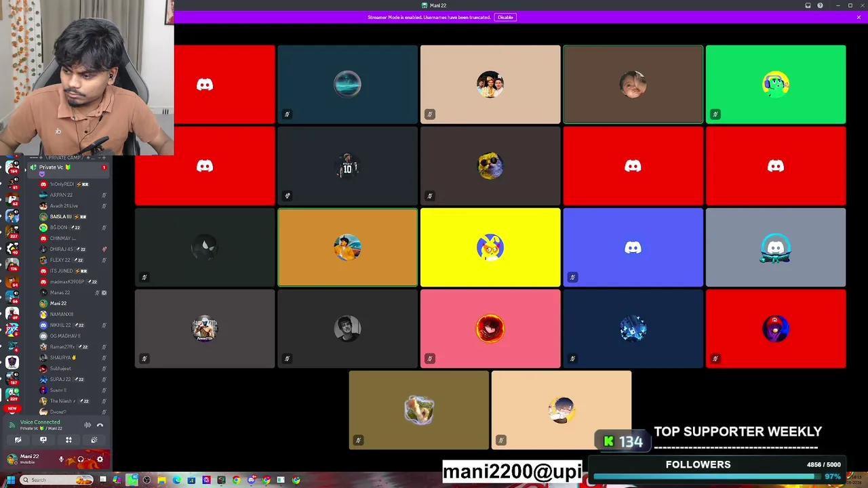
Task: Dismiss the Streamer Mode banner
Action: tap(859, 17)
